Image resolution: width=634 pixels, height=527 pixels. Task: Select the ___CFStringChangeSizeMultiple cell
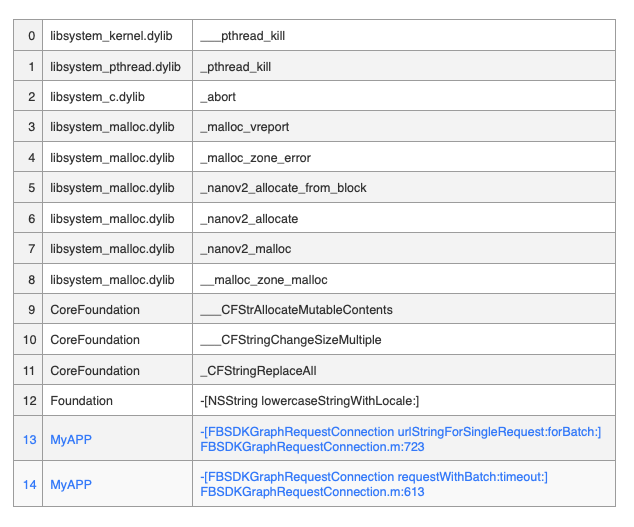point(404,340)
